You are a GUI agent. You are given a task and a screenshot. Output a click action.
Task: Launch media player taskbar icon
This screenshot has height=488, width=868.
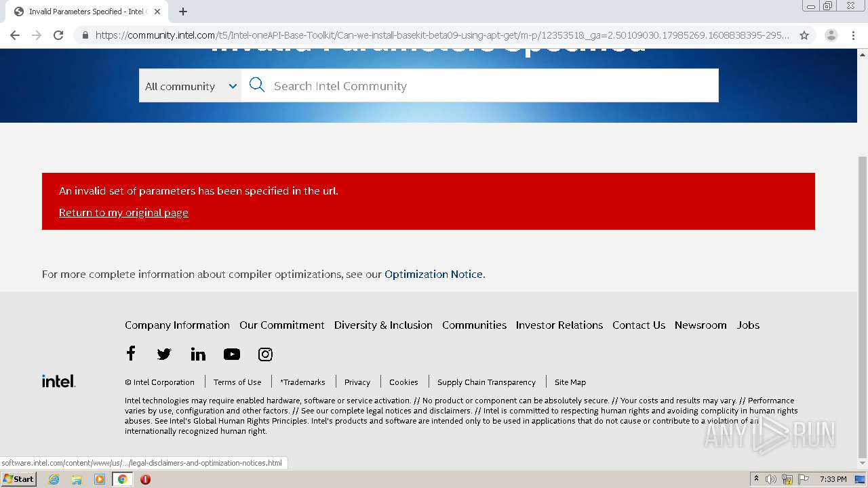tap(100, 479)
